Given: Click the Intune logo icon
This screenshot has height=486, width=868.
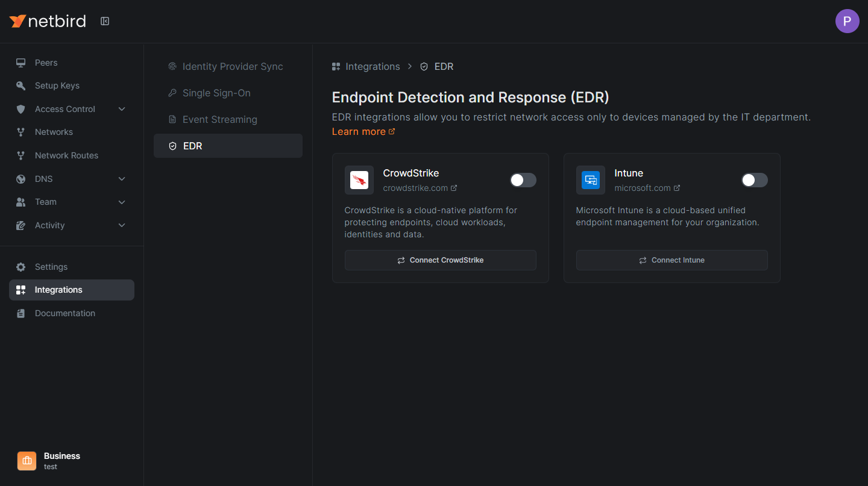Looking at the screenshot, I should (591, 180).
